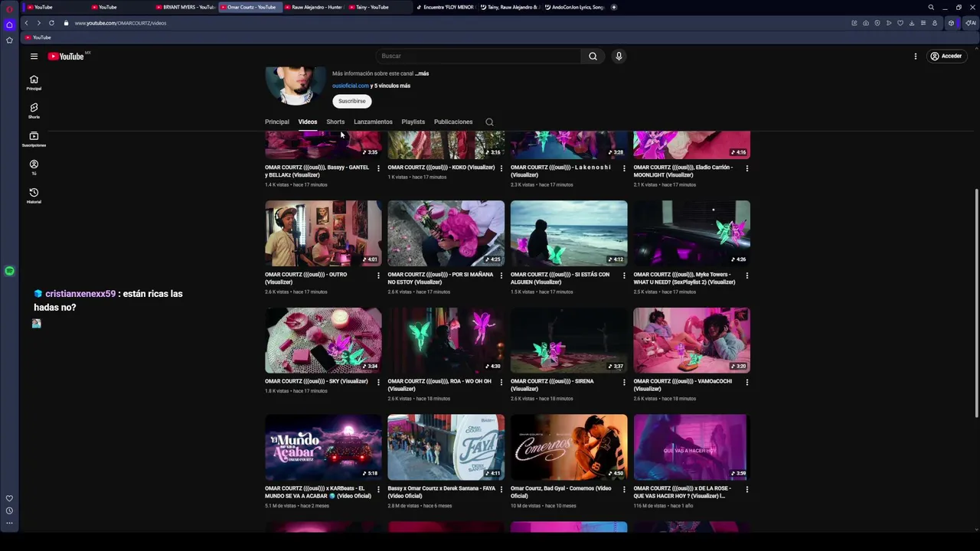Open options menu for POR SI MAÑANA video
The width and height of the screenshot is (980, 551).
(x=501, y=275)
